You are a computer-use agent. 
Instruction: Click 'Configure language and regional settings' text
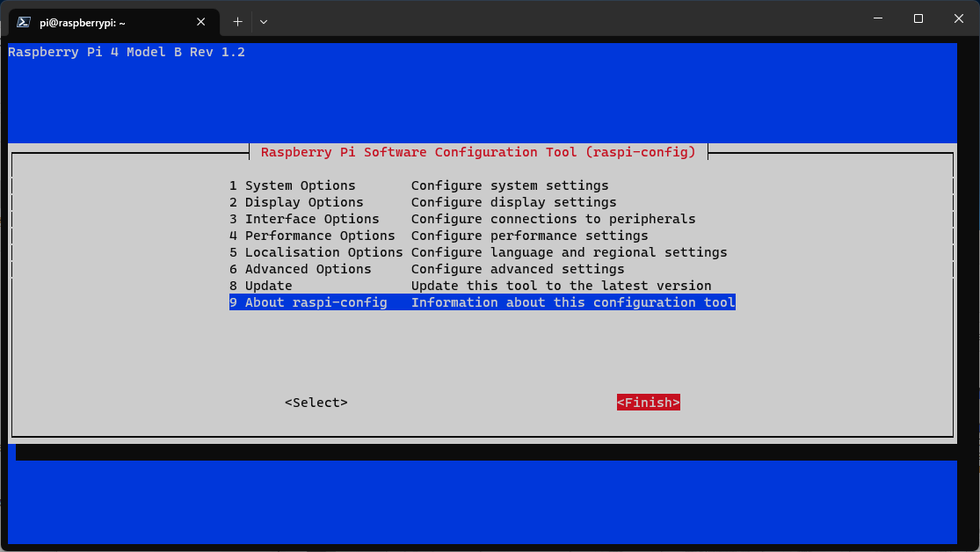pyautogui.click(x=569, y=252)
